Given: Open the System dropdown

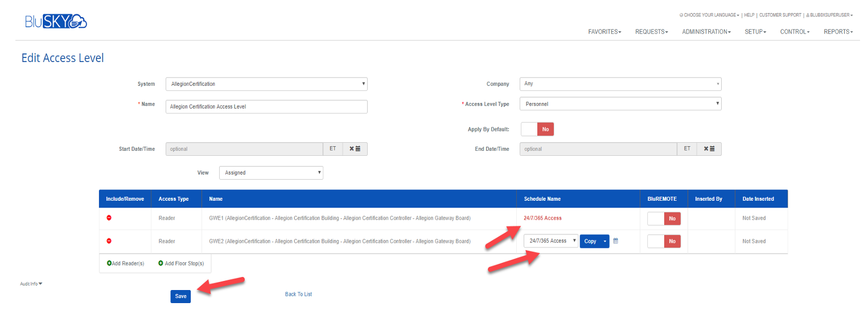Looking at the screenshot, I should point(266,84).
